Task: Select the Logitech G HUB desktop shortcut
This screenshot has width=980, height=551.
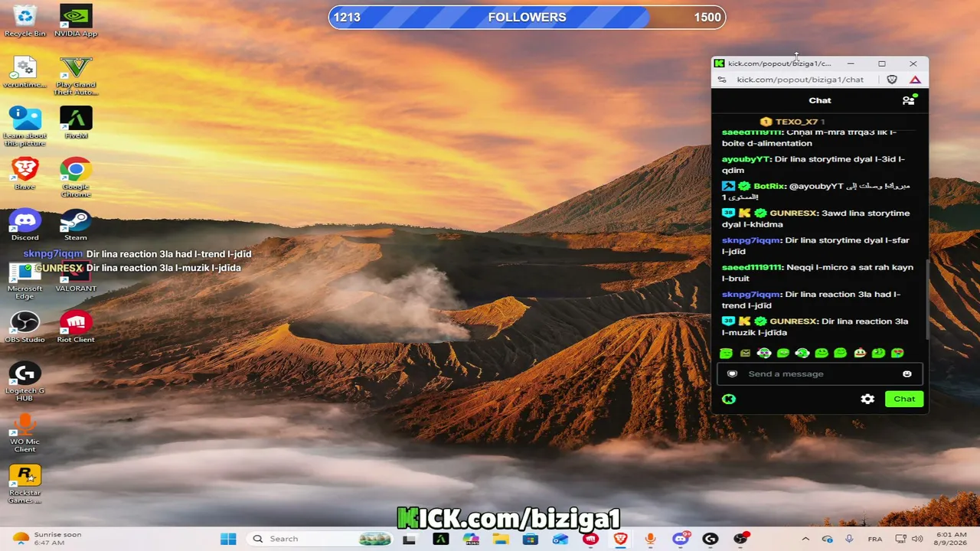Action: (24, 381)
